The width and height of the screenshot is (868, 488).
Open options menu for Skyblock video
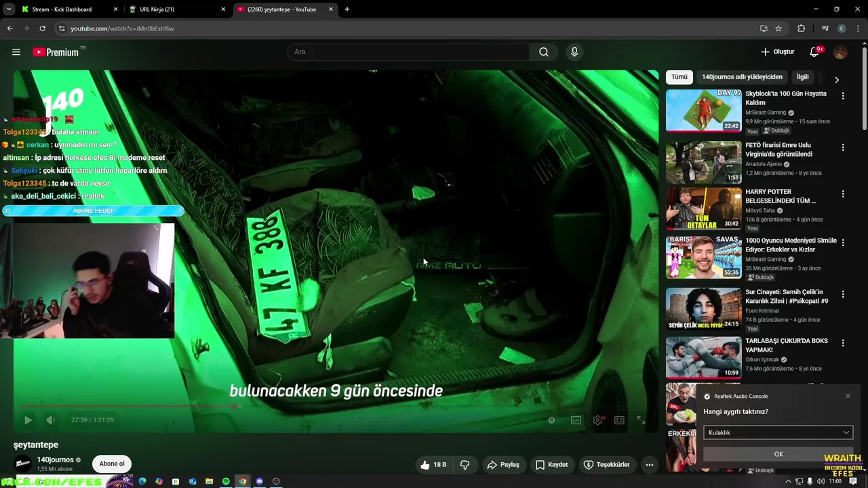point(843,96)
